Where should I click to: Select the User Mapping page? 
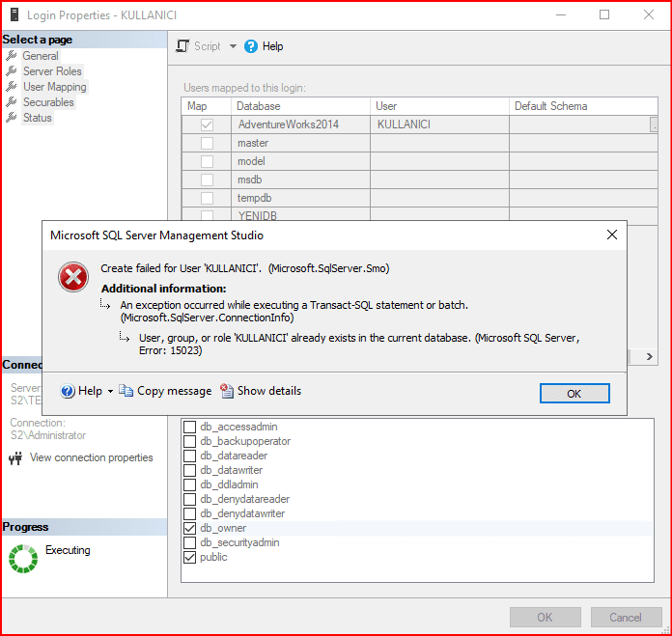[x=55, y=87]
